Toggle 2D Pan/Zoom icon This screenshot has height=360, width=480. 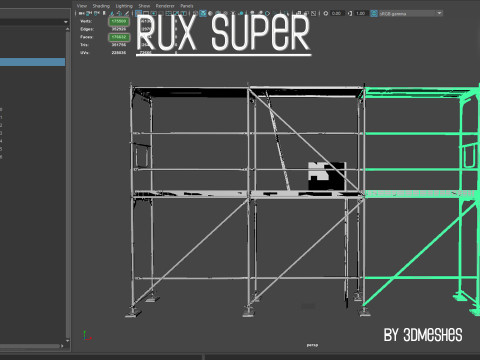[119, 13]
